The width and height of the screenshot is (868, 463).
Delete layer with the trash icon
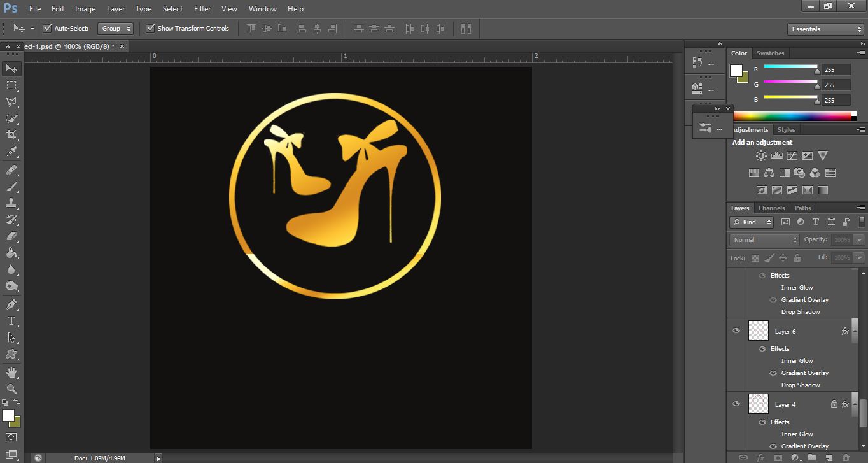(x=846, y=457)
